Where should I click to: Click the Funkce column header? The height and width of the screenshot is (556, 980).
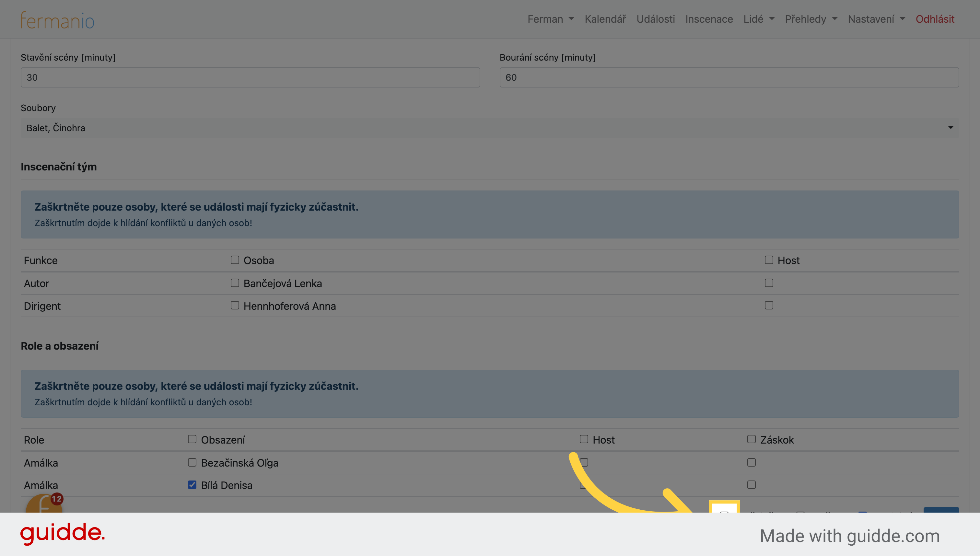41,261
